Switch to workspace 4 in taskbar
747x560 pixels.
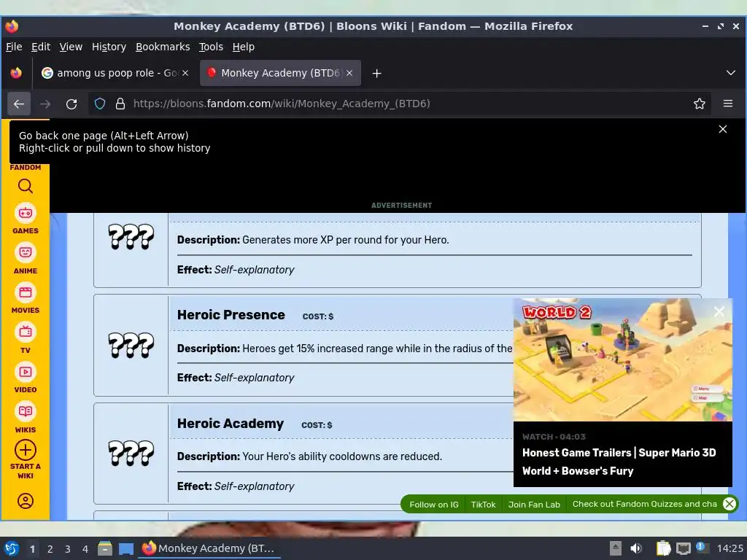[85, 549]
